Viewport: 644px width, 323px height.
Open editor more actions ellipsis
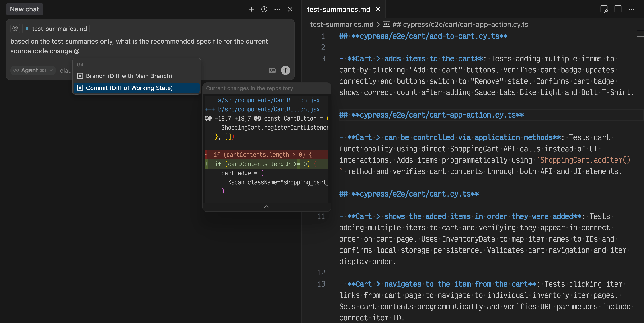(x=632, y=9)
